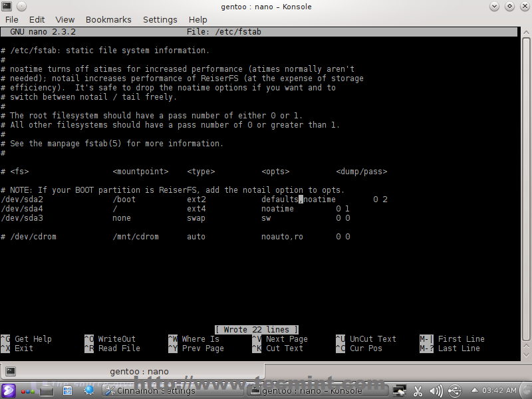The height and width of the screenshot is (399, 532).
Task: Click the ^X Exit shortcut label
Action: (x=17, y=348)
